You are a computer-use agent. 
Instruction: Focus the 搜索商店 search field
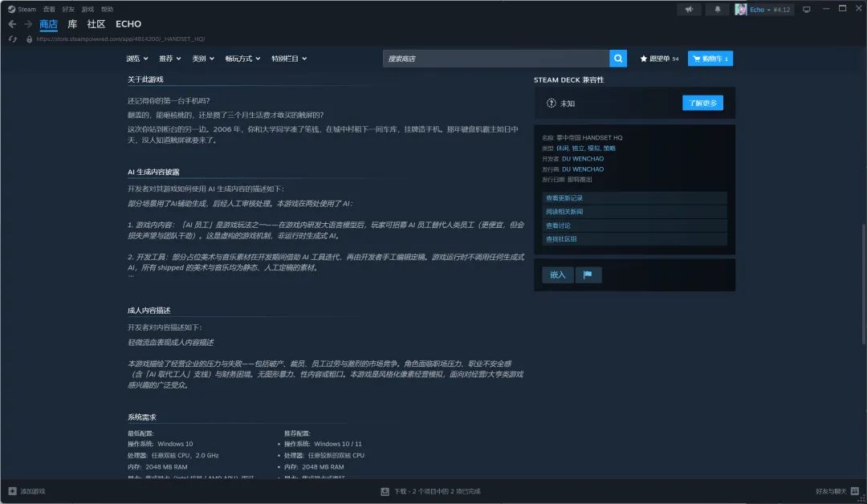(x=496, y=59)
